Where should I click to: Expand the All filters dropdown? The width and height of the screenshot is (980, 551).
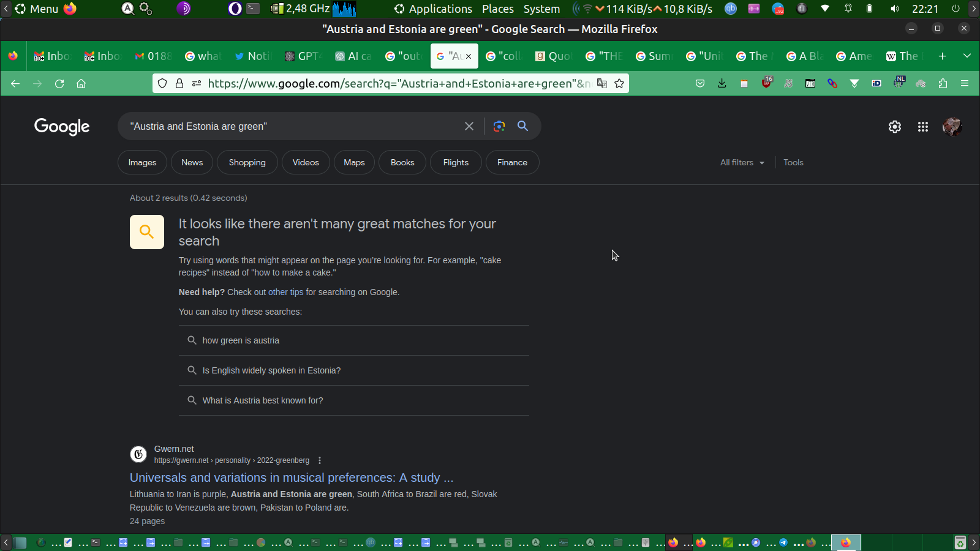(x=742, y=162)
